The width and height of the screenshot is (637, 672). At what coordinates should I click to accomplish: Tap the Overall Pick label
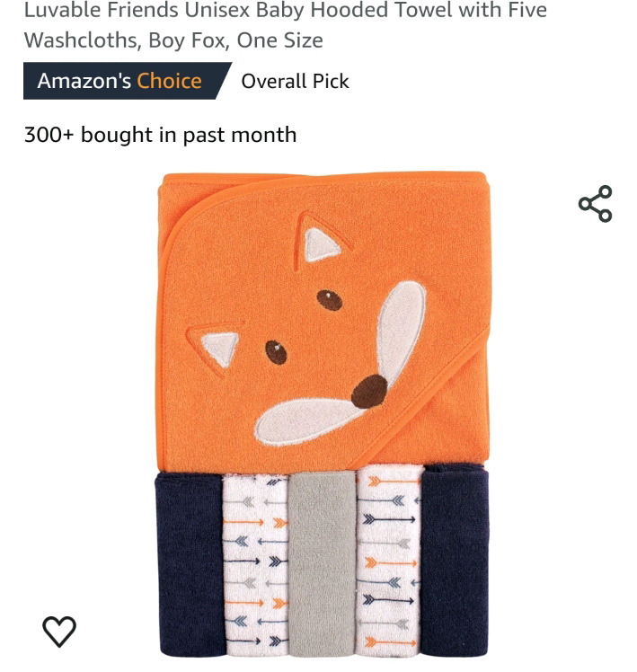[295, 82]
